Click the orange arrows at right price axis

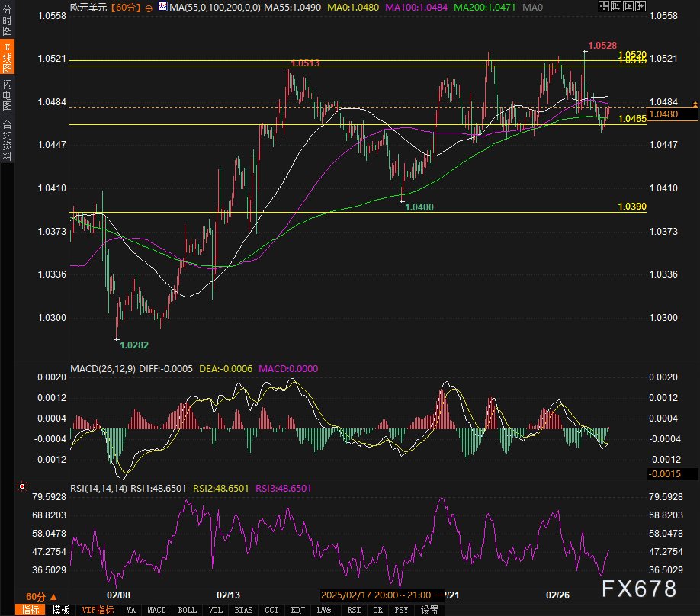[694, 103]
